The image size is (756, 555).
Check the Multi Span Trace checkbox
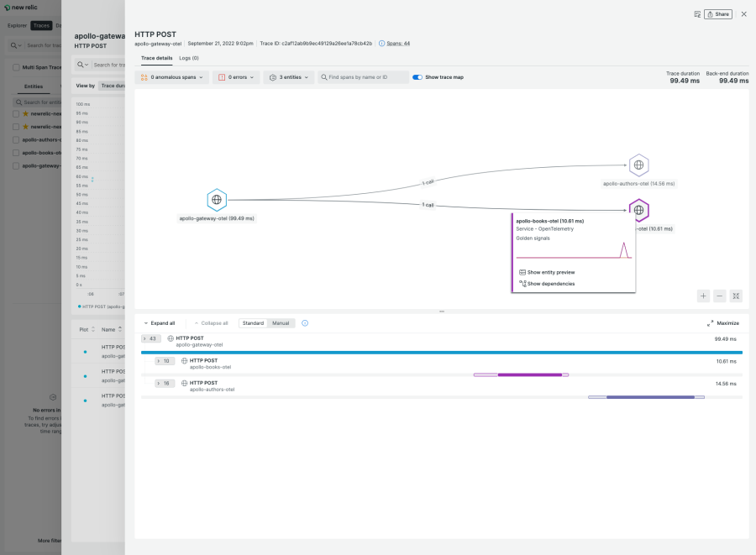click(17, 67)
